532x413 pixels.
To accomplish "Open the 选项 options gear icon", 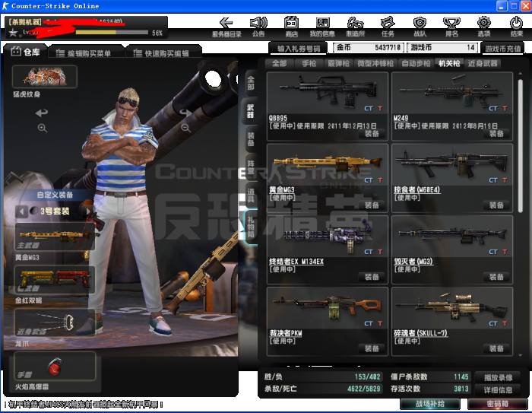I will (484, 27).
